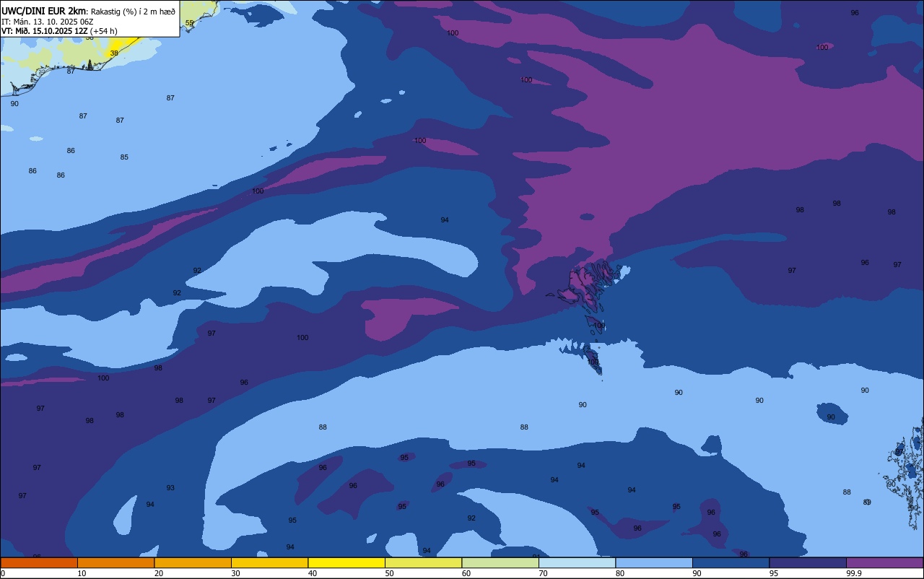Image resolution: width=924 pixels, height=579 pixels.
Task: Select the 10–20 orange legend segment
Action: tap(115, 562)
